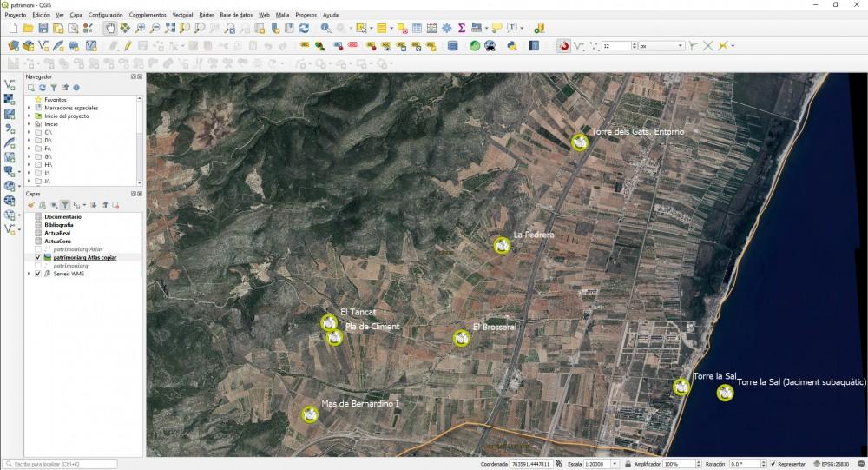The image size is (868, 470).
Task: Click the Zoom In magnifier tool
Action: [x=141, y=29]
